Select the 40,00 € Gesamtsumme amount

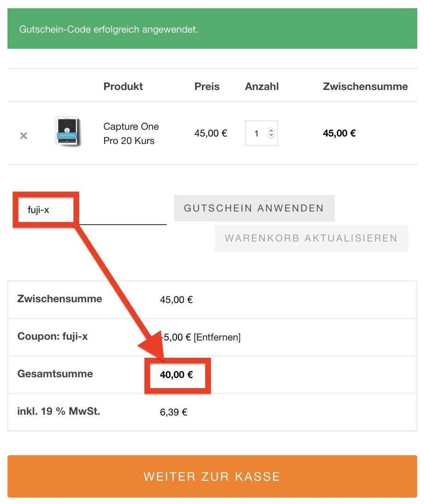(176, 374)
